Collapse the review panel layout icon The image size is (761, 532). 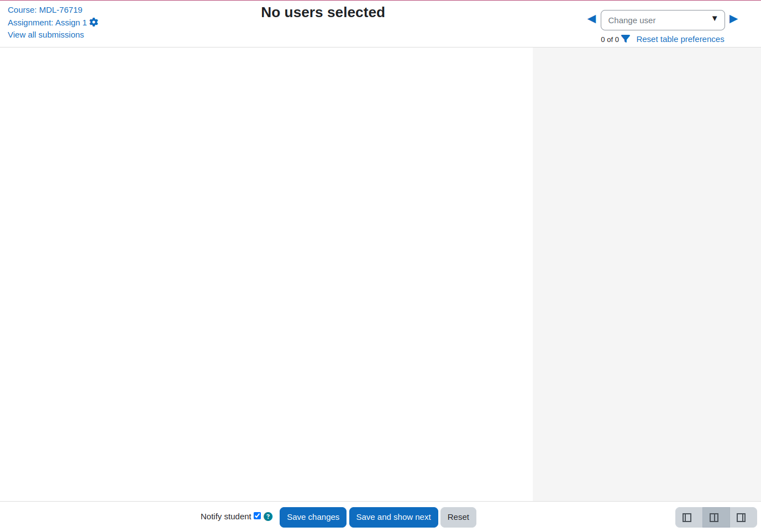(x=687, y=518)
